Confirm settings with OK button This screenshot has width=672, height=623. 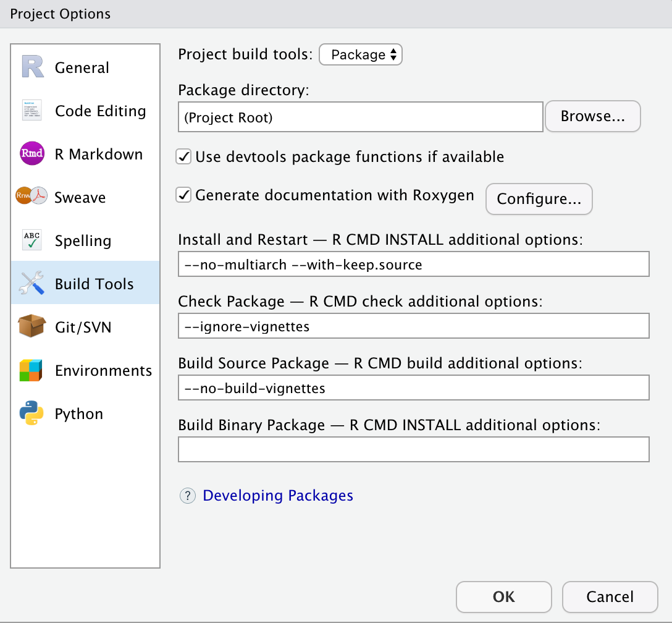[x=503, y=596]
